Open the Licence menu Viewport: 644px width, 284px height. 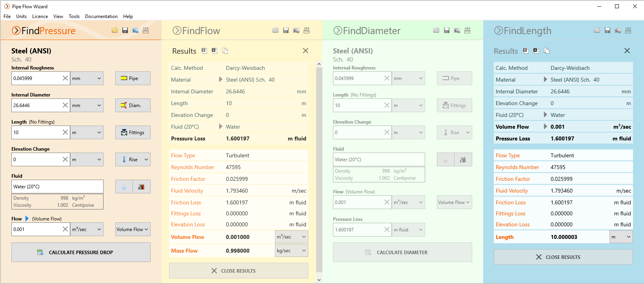(40, 16)
